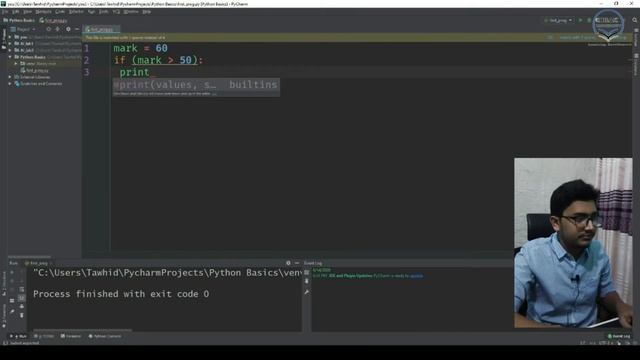Hide the Project tool window
Viewport: 640px width, 360px height.
pos(77,29)
